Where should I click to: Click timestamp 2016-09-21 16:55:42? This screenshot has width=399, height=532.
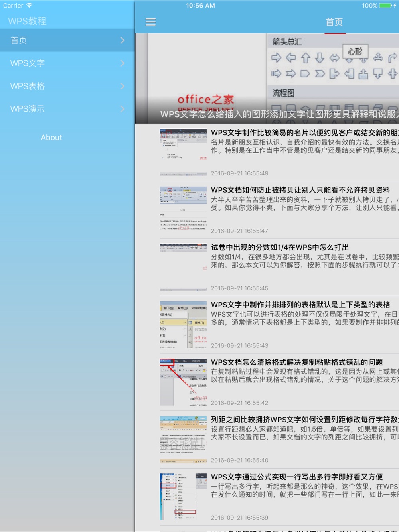[x=239, y=403]
